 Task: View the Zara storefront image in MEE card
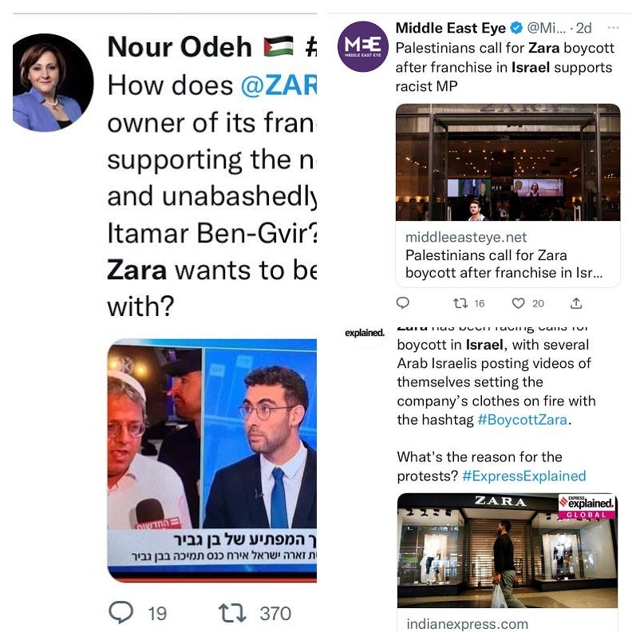click(x=508, y=162)
